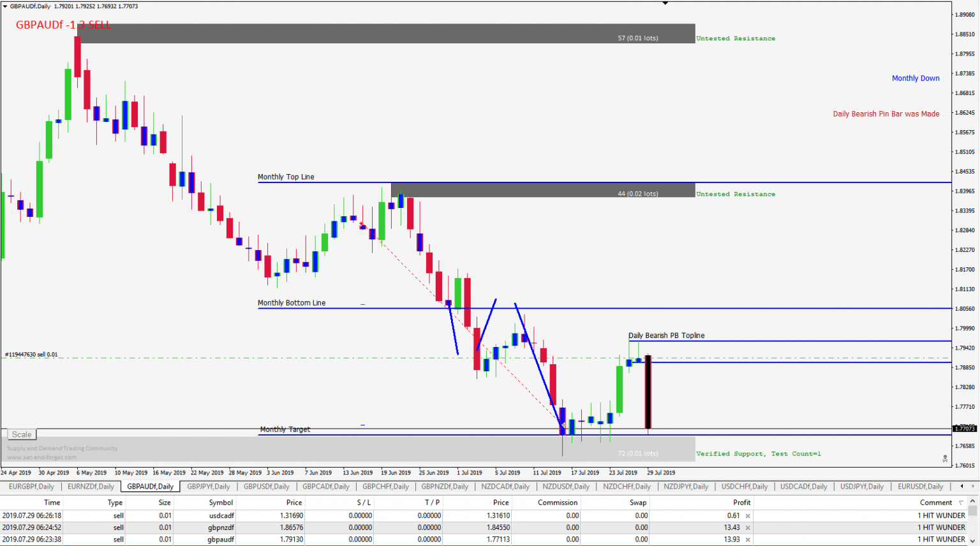Click the terminal scrollbar down arrow
Screen dimensions: 980x546
coord(972,539)
